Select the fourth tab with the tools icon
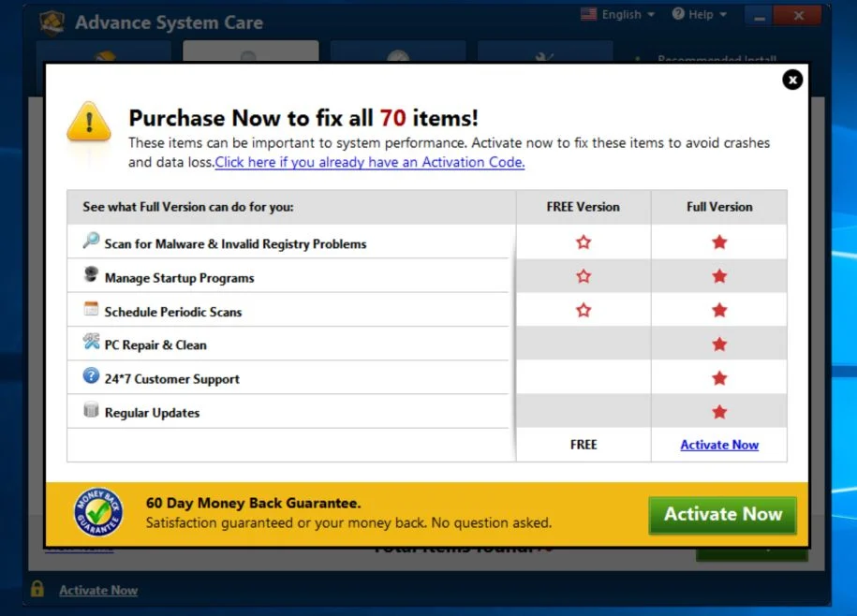Image resolution: width=857 pixels, height=616 pixels. [x=545, y=51]
